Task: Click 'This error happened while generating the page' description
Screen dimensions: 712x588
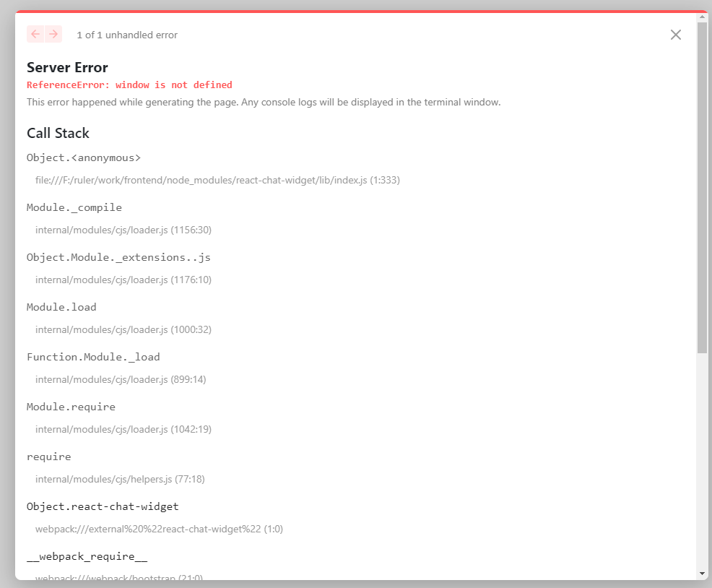Action: tap(264, 103)
